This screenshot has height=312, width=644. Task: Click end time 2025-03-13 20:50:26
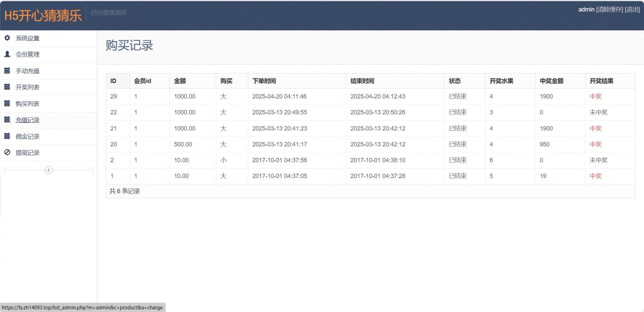pyautogui.click(x=377, y=112)
